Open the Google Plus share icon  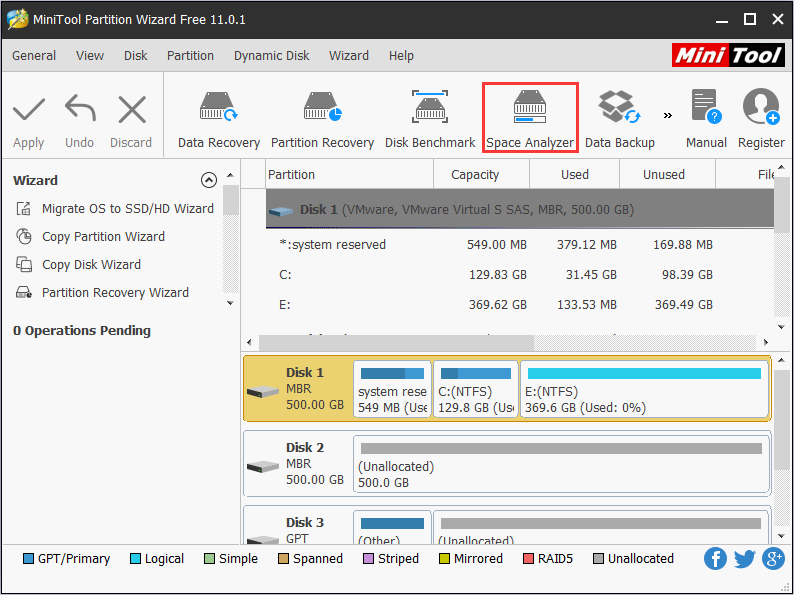[x=774, y=559]
